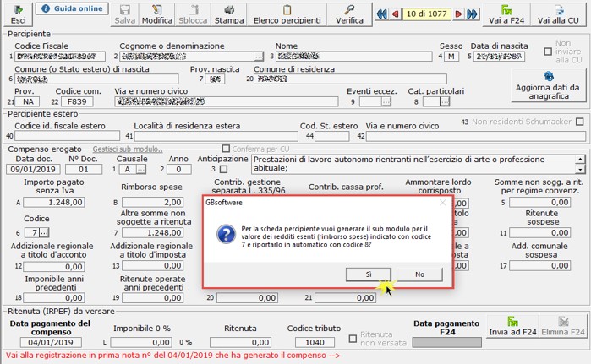Jump to first record arrow
This screenshot has height=364, width=591.
pos(382,14)
